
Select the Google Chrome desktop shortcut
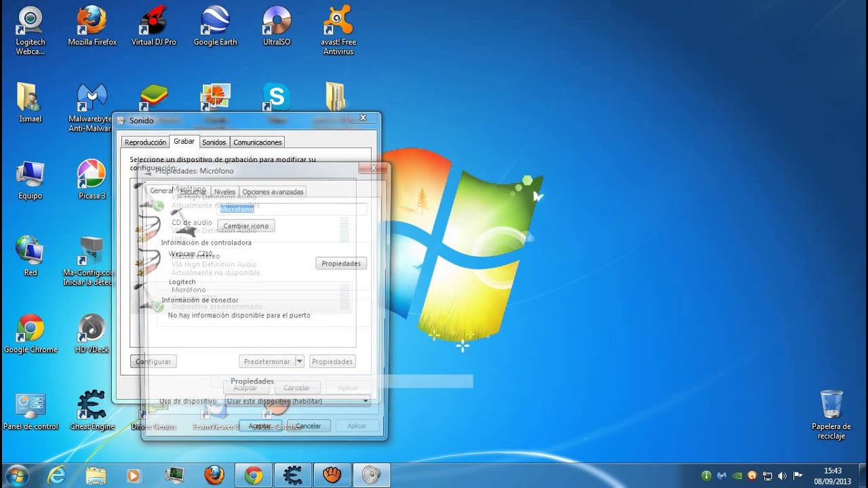click(x=31, y=334)
